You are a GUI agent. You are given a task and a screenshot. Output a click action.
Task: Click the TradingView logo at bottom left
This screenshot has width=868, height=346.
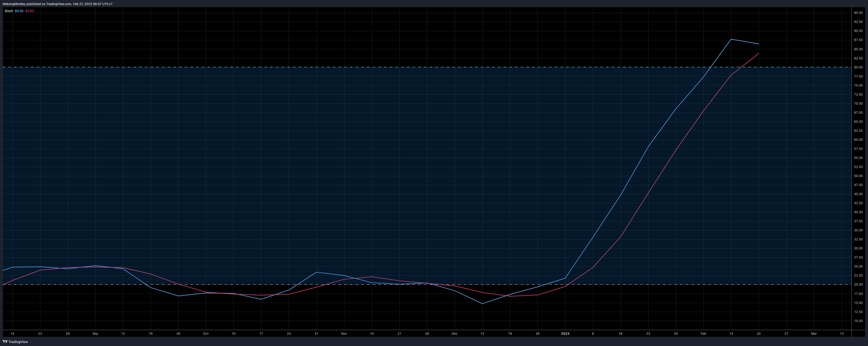15,342
